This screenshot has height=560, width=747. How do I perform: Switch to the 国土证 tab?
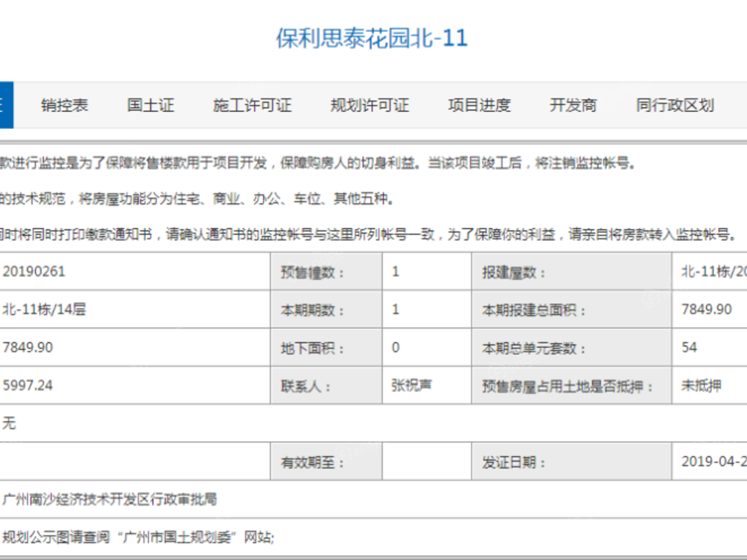click(151, 105)
